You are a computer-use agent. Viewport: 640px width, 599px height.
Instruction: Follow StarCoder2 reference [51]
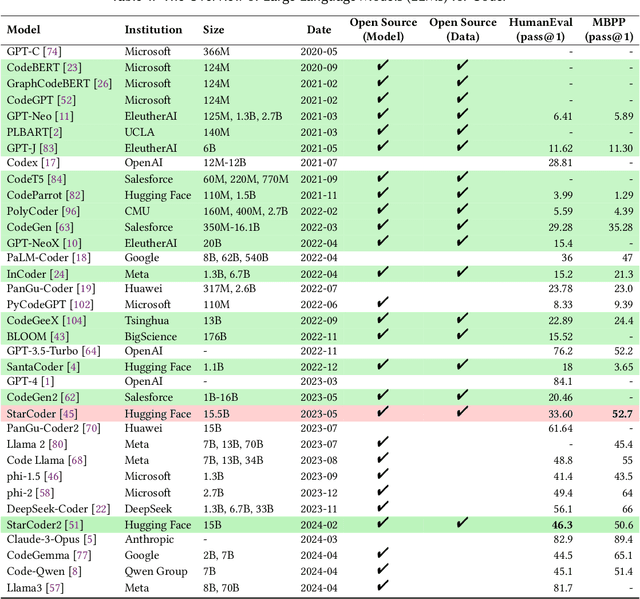click(x=74, y=525)
